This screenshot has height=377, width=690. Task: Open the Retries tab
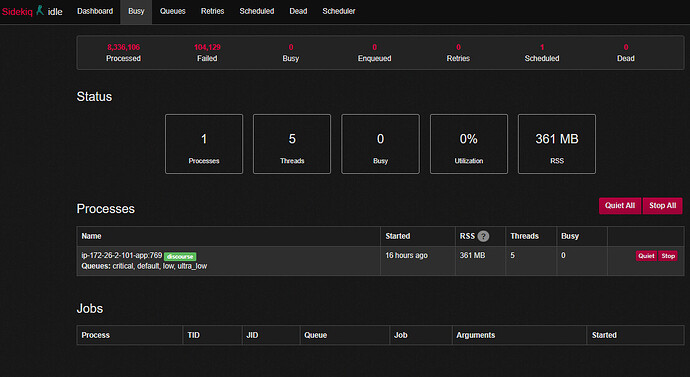(x=213, y=11)
